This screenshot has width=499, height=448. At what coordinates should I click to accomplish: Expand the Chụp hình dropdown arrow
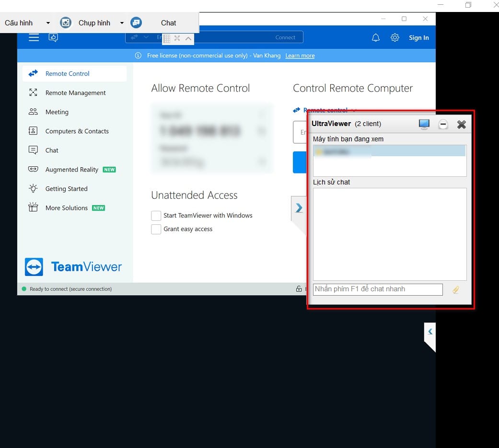(x=122, y=23)
